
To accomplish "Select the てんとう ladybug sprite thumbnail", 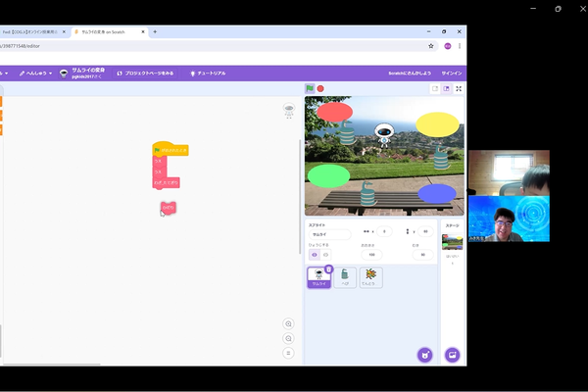I will point(370,277).
